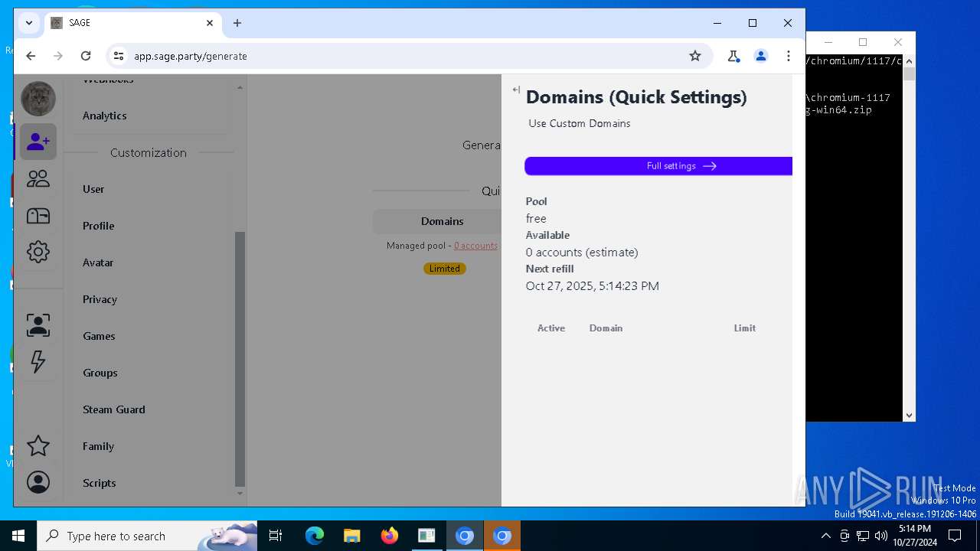Open Task View on taskbar
Image resolution: width=980 pixels, height=551 pixels.
276,536
